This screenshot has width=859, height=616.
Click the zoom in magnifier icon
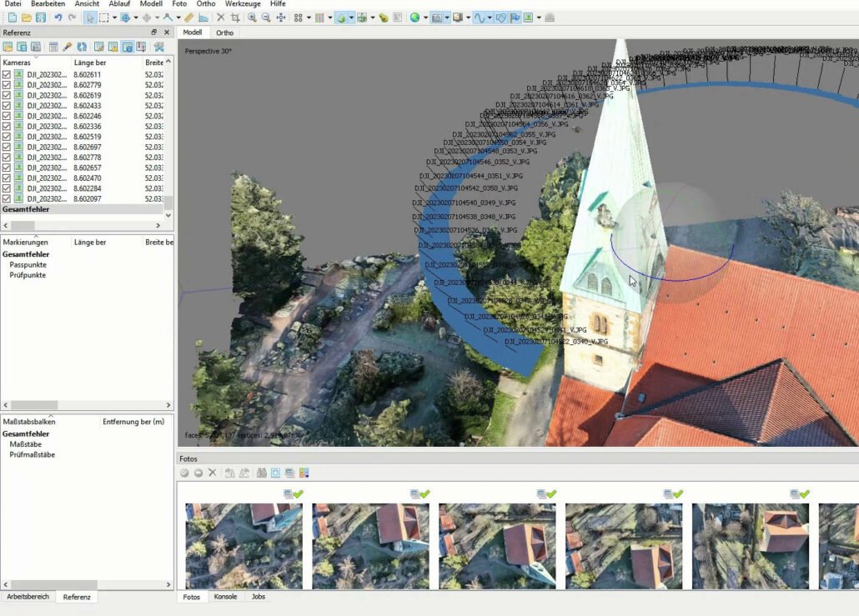[x=251, y=18]
